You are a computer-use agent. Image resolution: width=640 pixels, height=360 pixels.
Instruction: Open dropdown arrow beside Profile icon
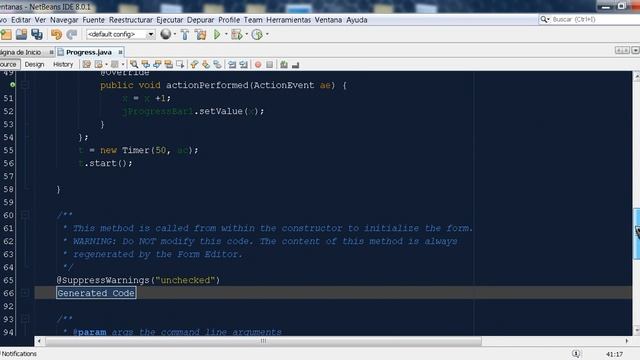(267, 34)
